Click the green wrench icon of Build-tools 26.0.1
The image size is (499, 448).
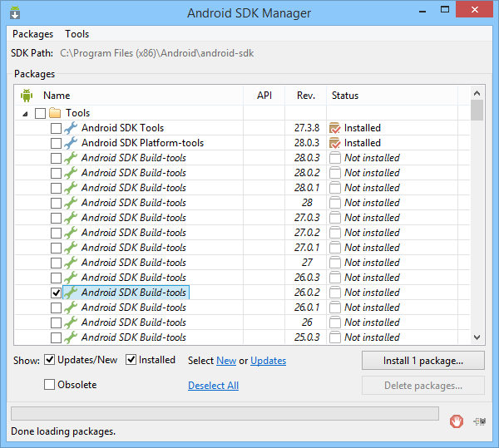pyautogui.click(x=71, y=308)
